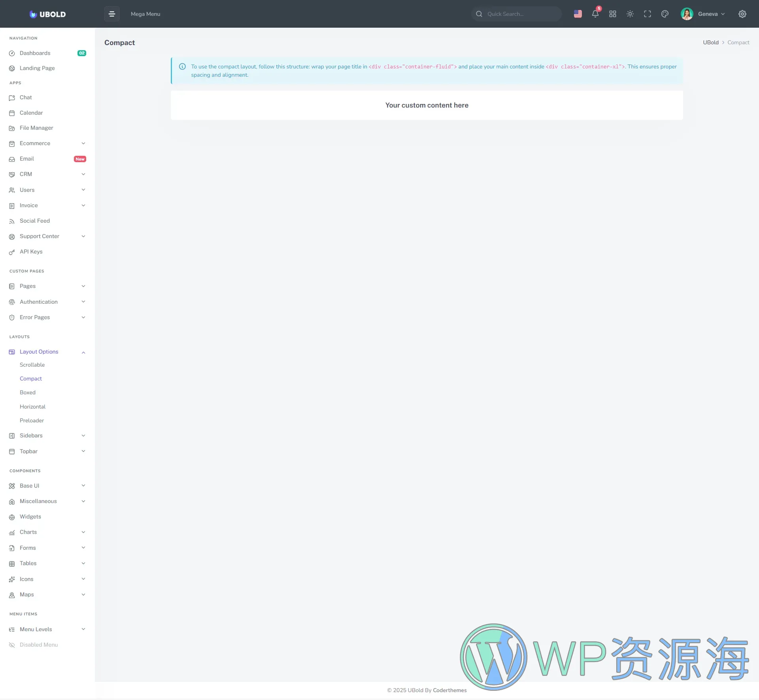Select the Boxed layout option
Screen dimensions: 759x700
[28, 392]
